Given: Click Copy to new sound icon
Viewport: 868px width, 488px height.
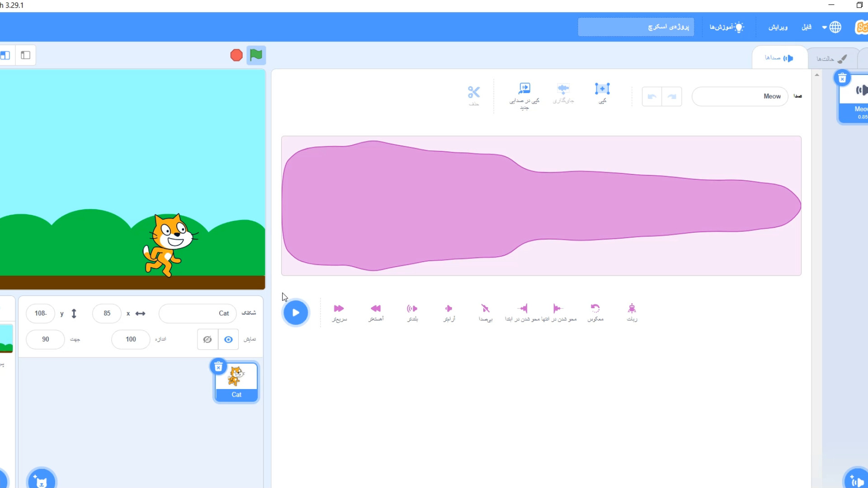Looking at the screenshot, I should [524, 95].
